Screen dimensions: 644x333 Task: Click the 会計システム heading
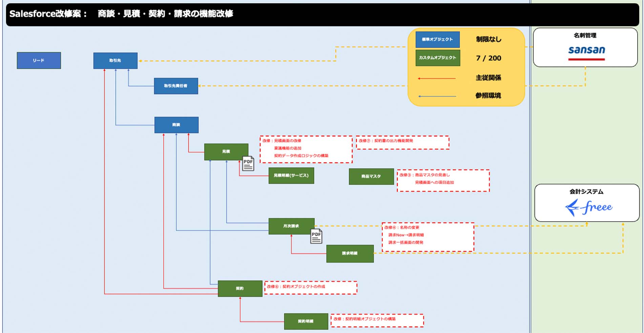586,192
